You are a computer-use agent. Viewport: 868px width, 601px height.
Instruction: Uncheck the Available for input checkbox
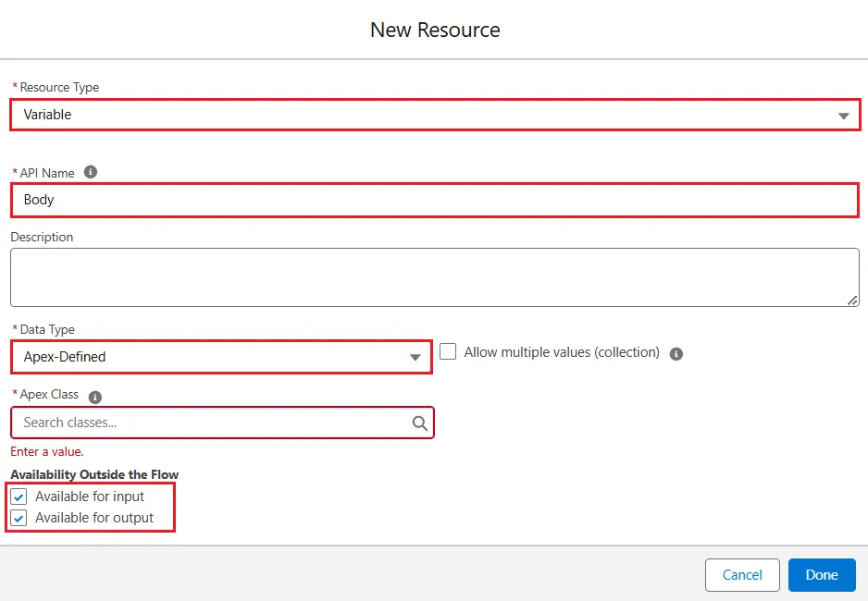(19, 497)
